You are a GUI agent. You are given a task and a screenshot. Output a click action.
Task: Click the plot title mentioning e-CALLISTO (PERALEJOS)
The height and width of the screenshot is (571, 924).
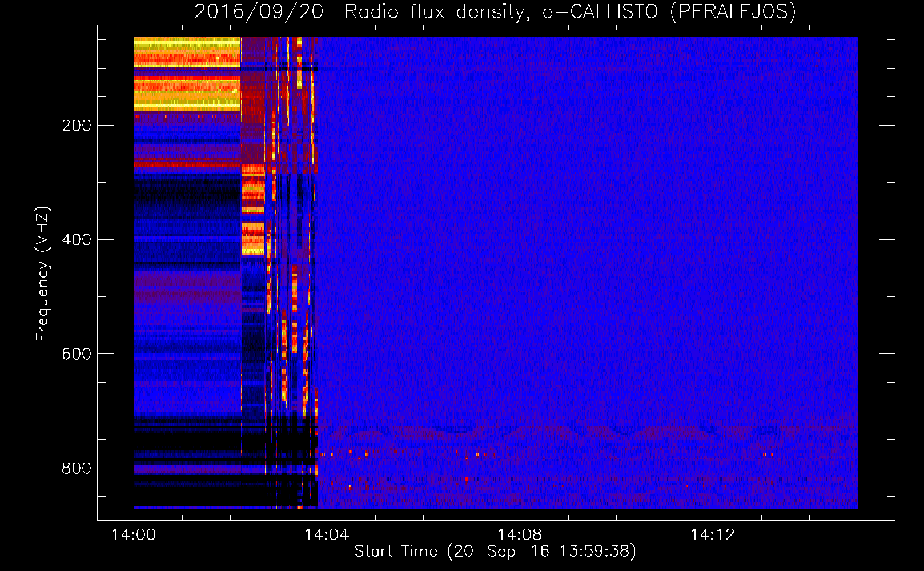pyautogui.click(x=495, y=11)
